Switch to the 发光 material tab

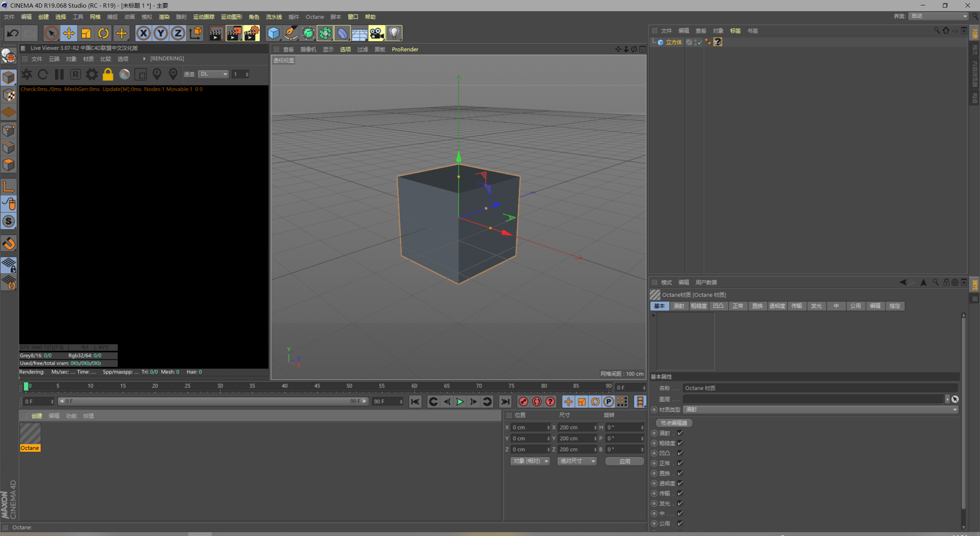coord(816,306)
